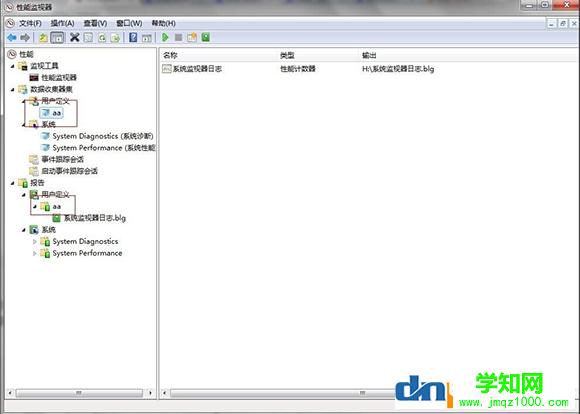The image size is (580, 414).
Task: Select 系统监视器日志.blg report in tree
Action: point(95,218)
